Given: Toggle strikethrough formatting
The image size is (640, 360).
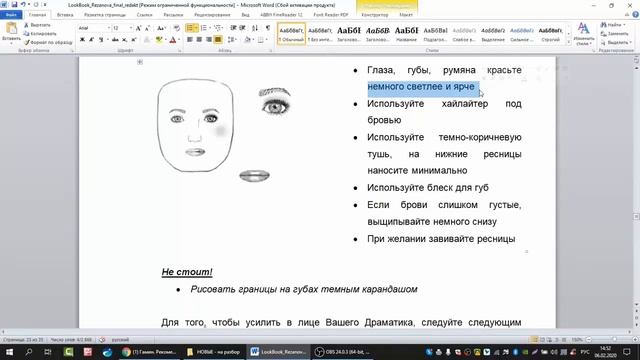Looking at the screenshot, I should [x=115, y=40].
